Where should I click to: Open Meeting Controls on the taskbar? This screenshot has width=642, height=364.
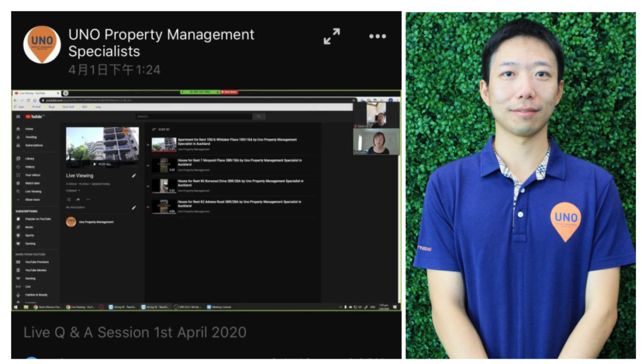pos(219,307)
